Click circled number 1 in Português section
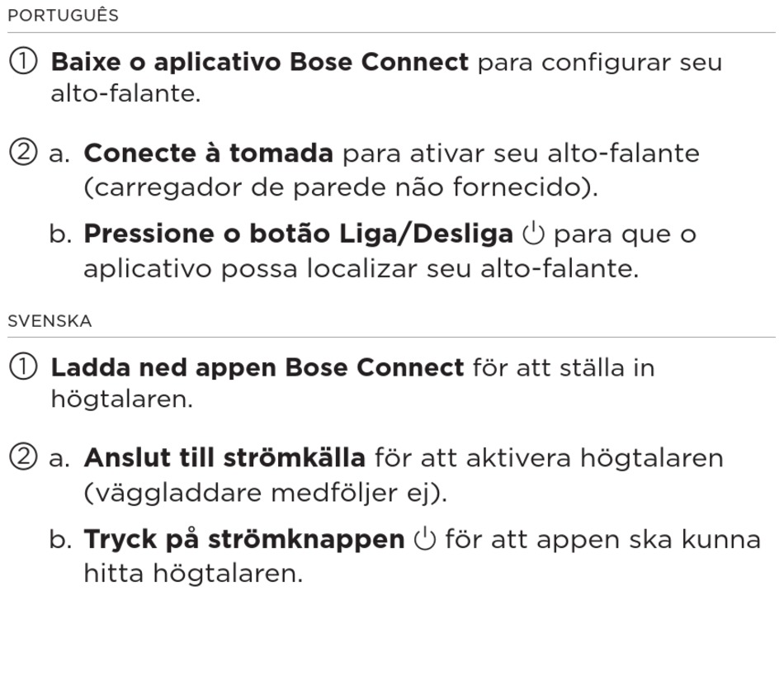The image size is (784, 681). pos(23,61)
